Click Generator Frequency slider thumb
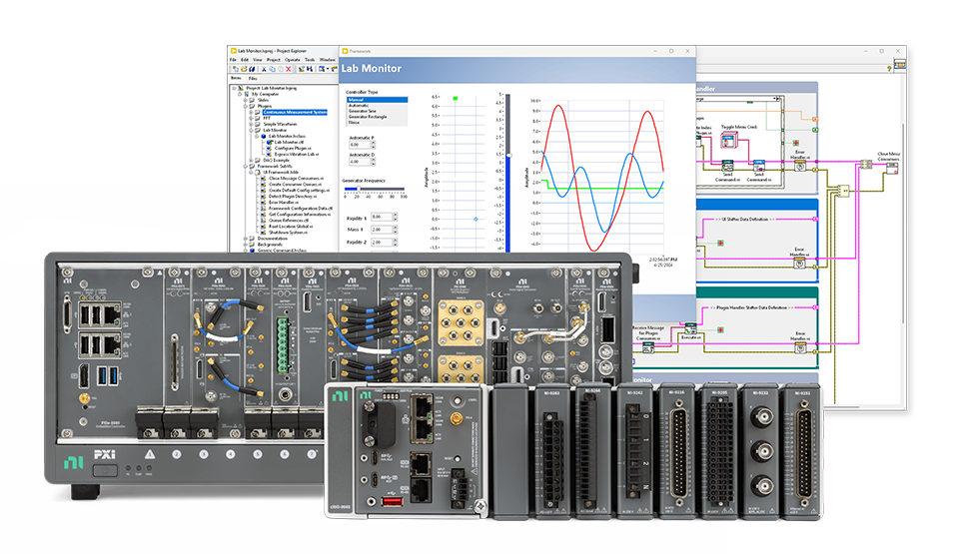959x560 pixels. tap(358, 189)
